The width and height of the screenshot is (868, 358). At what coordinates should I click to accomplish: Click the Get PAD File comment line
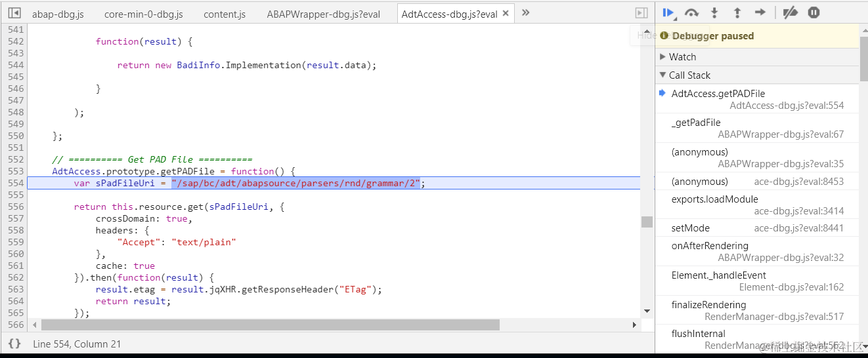click(152, 159)
